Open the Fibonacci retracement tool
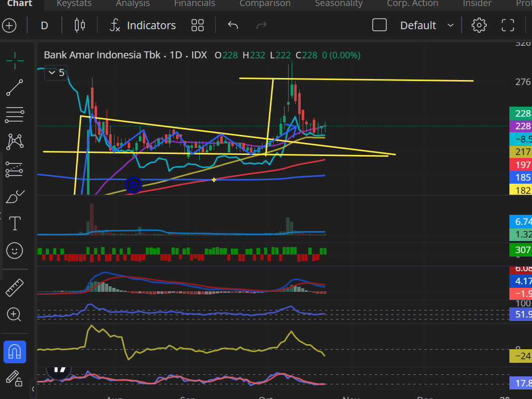The width and height of the screenshot is (532, 399). click(15, 115)
